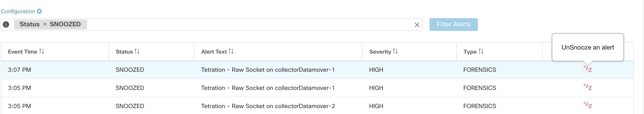The image size is (644, 114).
Task: Unsnooze the collectorDatamover-2 alert
Action: [x=588, y=105]
